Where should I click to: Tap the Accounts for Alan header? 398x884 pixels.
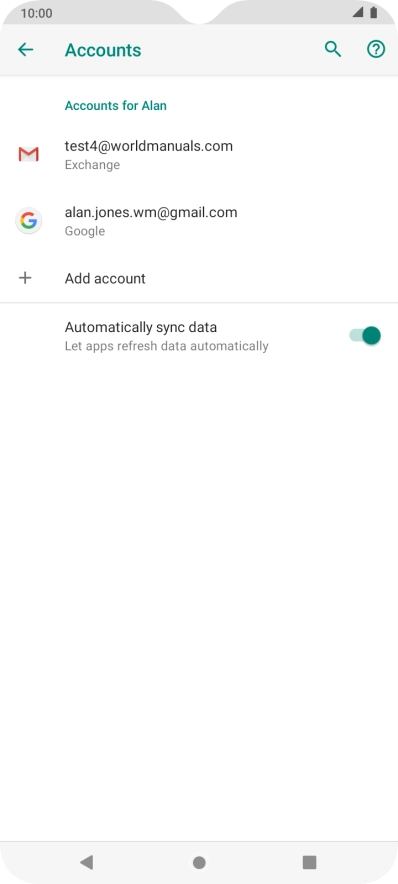pos(116,105)
